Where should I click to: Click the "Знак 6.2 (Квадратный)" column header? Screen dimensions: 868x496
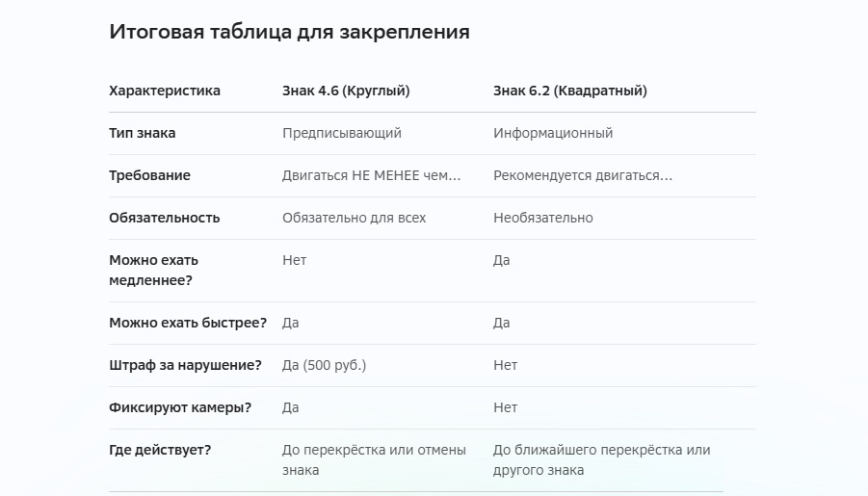click(x=570, y=91)
